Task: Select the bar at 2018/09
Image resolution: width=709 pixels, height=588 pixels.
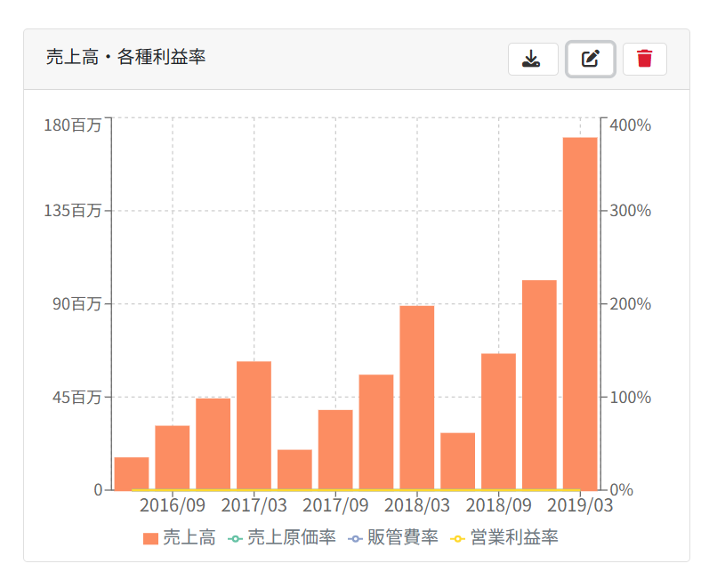Action: tap(499, 422)
